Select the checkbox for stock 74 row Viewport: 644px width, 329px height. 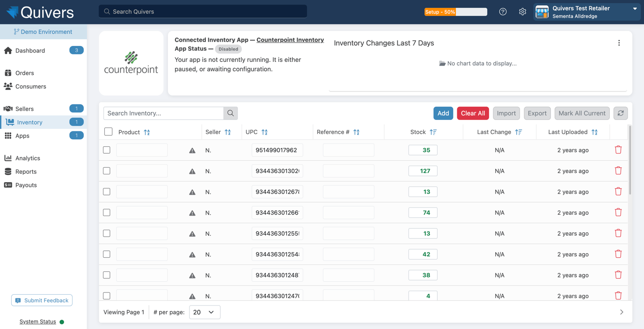(107, 213)
